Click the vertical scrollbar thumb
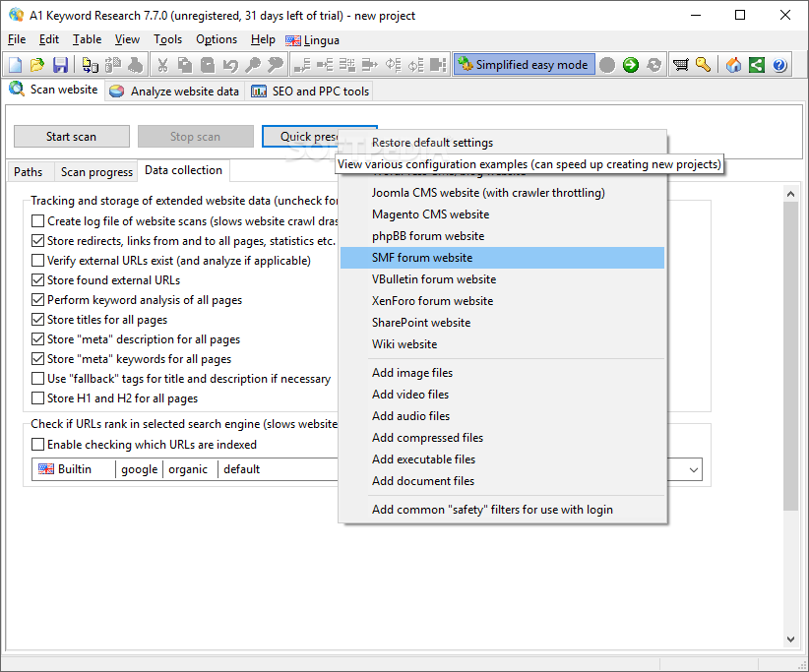Image resolution: width=809 pixels, height=672 pixels. click(790, 356)
